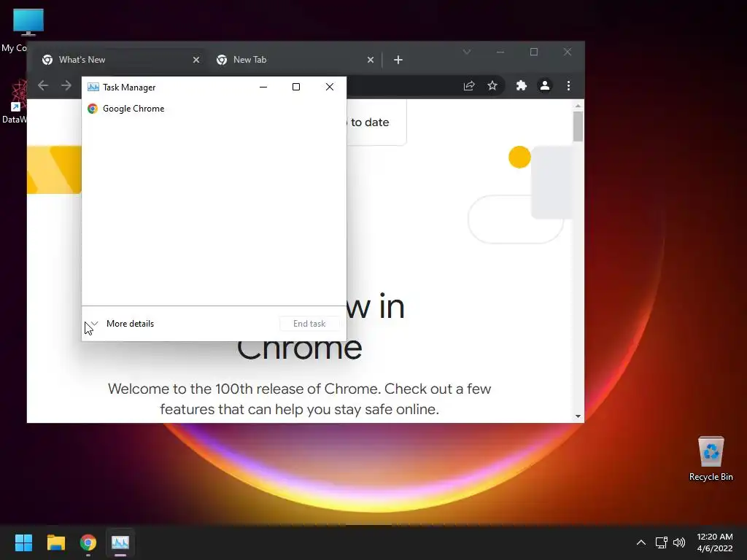Select Google Chrome row in Task Manager
Viewport: 747px width, 560px height.
pos(214,109)
